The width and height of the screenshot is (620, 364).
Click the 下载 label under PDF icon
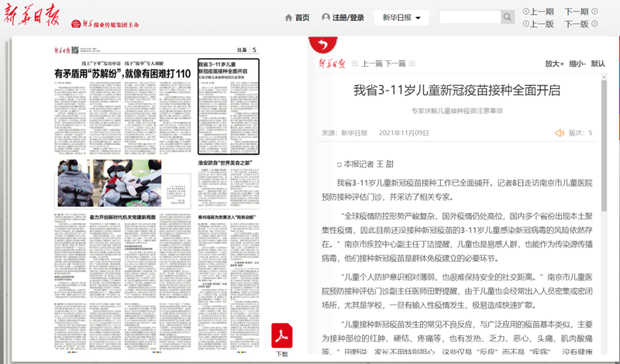point(282,354)
